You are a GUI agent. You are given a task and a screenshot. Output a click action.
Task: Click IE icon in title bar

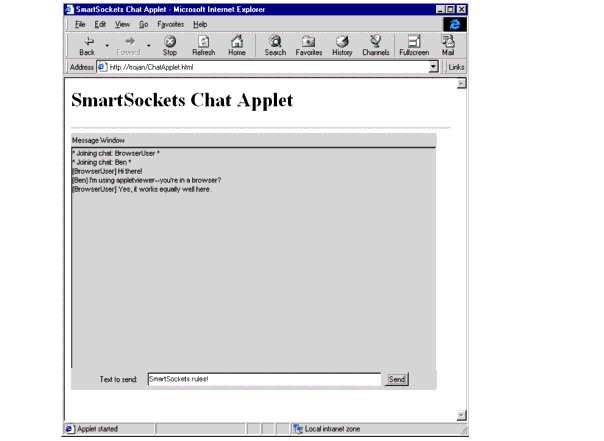(x=69, y=9)
